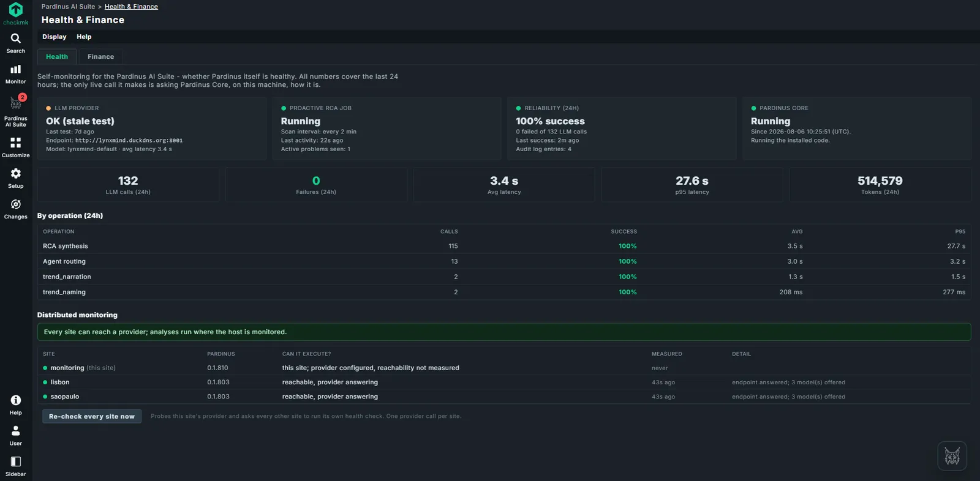
Task: Click the red 2 notification badge on Pardinus
Action: 22,97
